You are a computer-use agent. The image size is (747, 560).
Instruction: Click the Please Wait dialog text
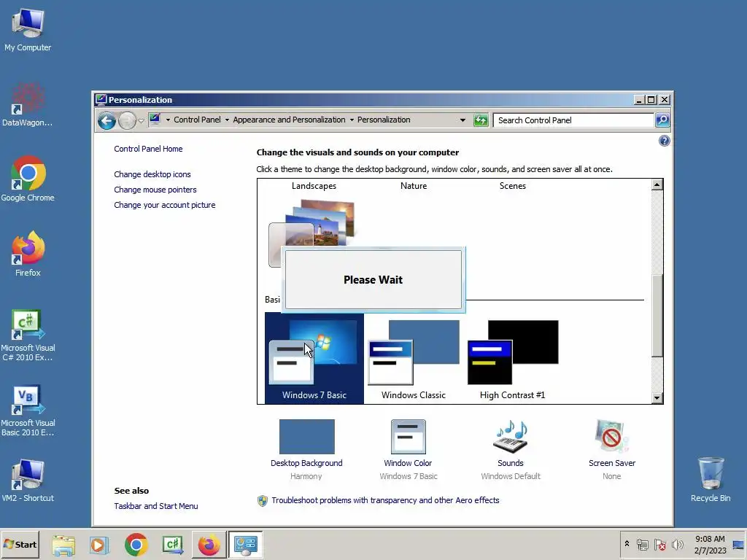(x=373, y=279)
